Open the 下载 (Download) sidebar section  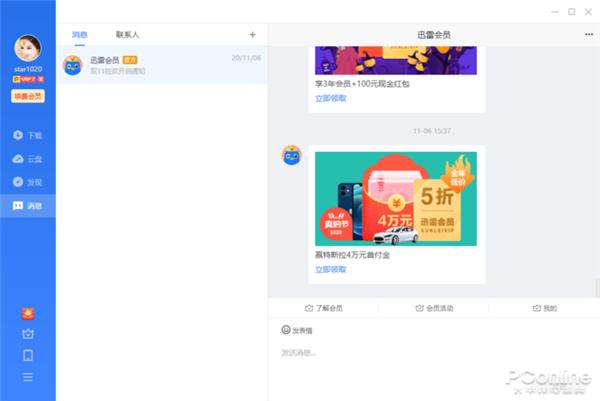click(x=28, y=135)
